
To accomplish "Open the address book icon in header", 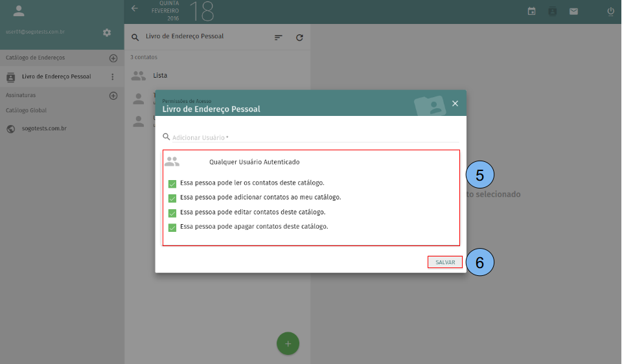I will (x=552, y=11).
